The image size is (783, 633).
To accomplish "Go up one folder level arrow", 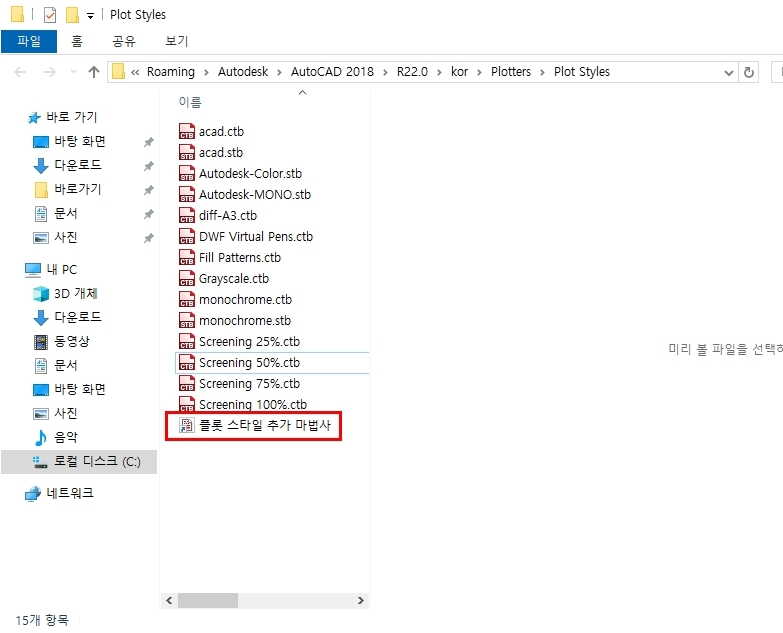I will (94, 72).
